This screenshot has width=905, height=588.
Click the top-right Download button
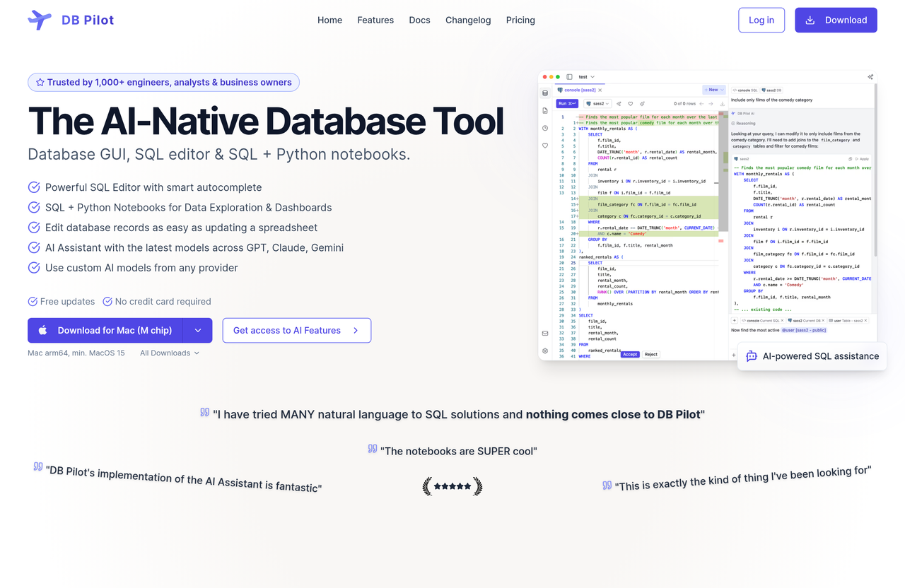coord(836,20)
